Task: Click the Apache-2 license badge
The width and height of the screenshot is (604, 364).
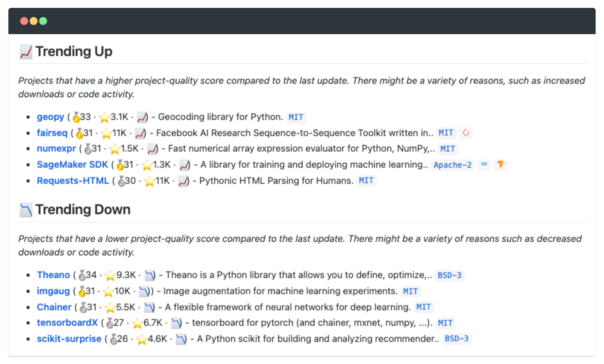Action: pyautogui.click(x=452, y=165)
